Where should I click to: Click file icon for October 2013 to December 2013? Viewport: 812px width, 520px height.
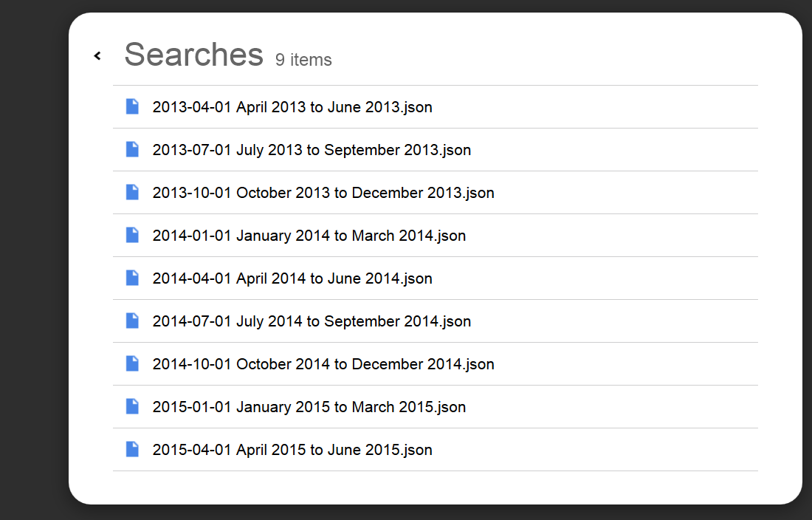coord(133,192)
